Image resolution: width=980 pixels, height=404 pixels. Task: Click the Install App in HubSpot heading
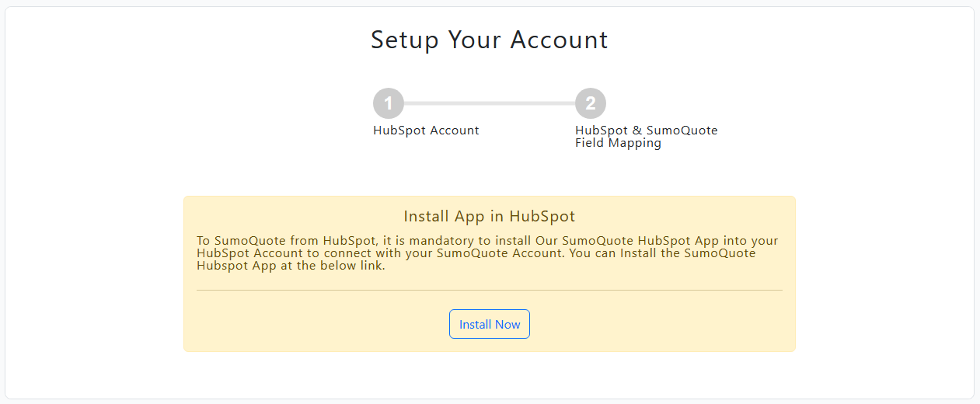click(x=490, y=216)
